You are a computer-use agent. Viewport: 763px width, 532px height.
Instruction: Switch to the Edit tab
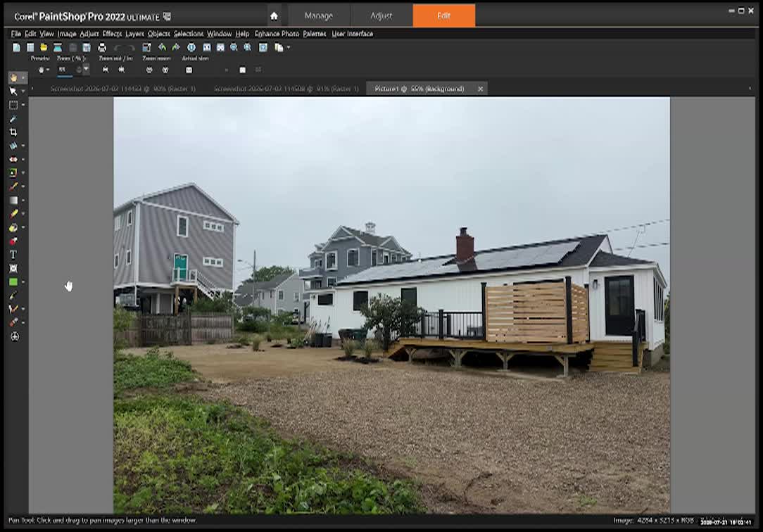[x=443, y=15]
